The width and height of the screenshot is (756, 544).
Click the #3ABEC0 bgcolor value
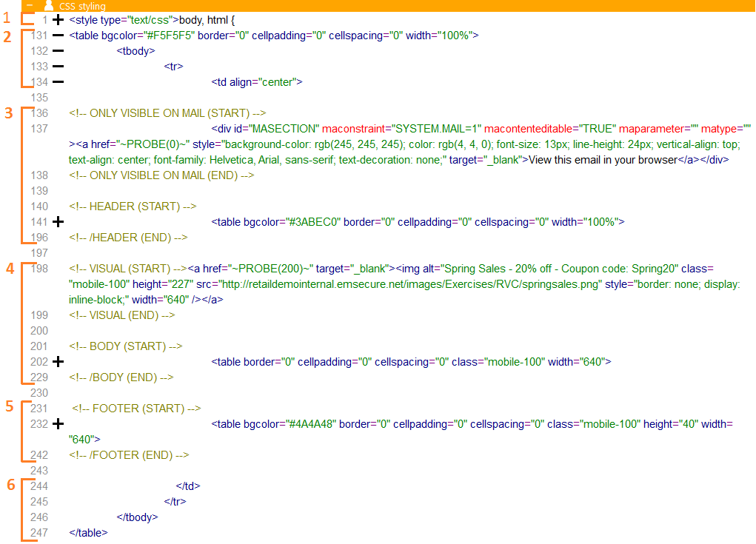coord(313,222)
